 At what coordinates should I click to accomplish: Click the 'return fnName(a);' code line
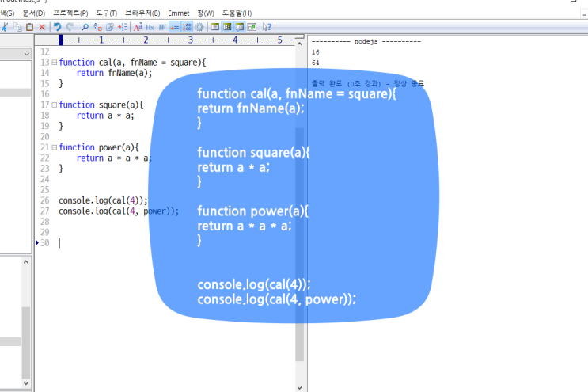[115, 73]
